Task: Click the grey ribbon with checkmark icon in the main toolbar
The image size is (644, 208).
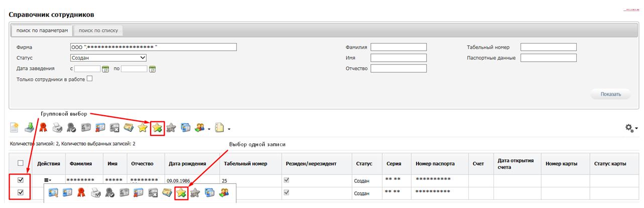Action: click(x=71, y=127)
